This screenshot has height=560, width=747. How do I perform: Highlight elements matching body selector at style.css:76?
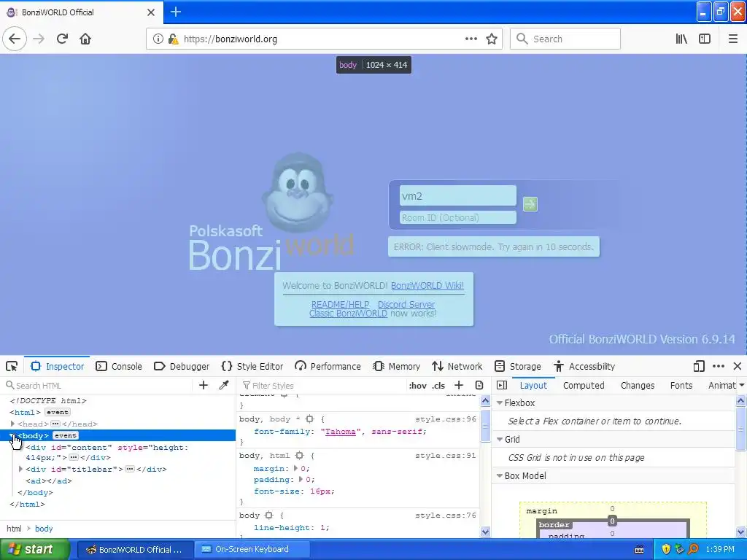point(268,516)
